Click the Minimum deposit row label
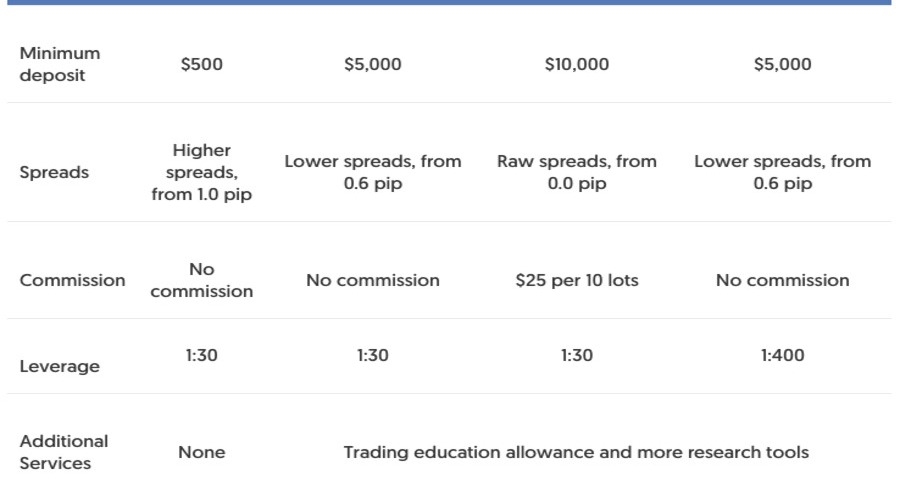Image resolution: width=900 pixels, height=500 pixels. click(x=60, y=64)
